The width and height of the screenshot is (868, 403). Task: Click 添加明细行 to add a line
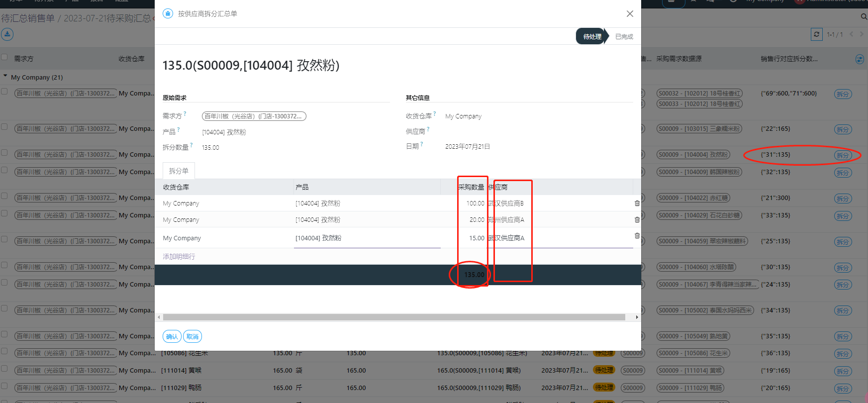tap(179, 257)
